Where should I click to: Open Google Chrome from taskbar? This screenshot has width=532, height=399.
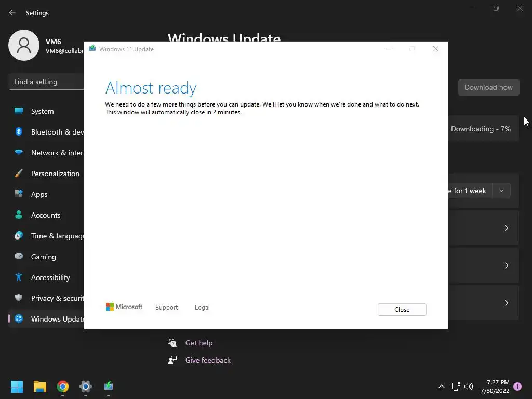(63, 387)
